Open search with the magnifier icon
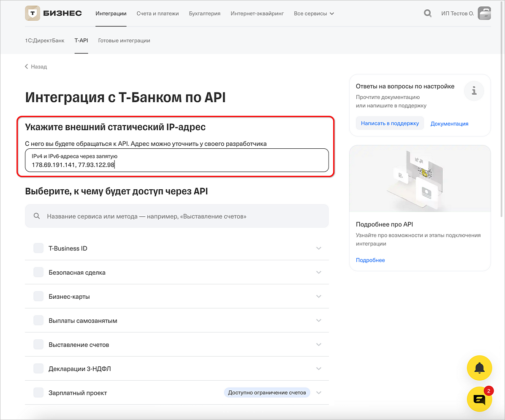This screenshot has height=420, width=505. 427,13
